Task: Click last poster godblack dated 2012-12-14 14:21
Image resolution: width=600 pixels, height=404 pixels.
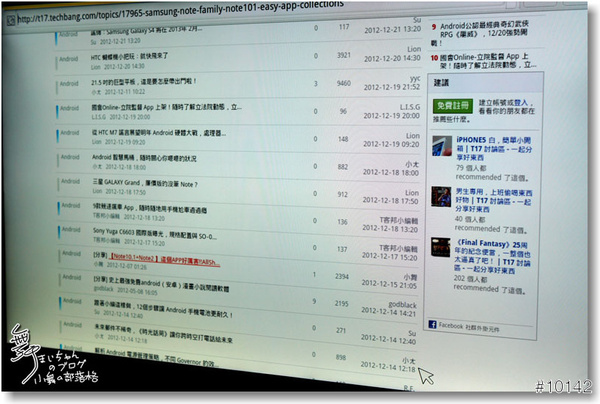Action: click(402, 305)
